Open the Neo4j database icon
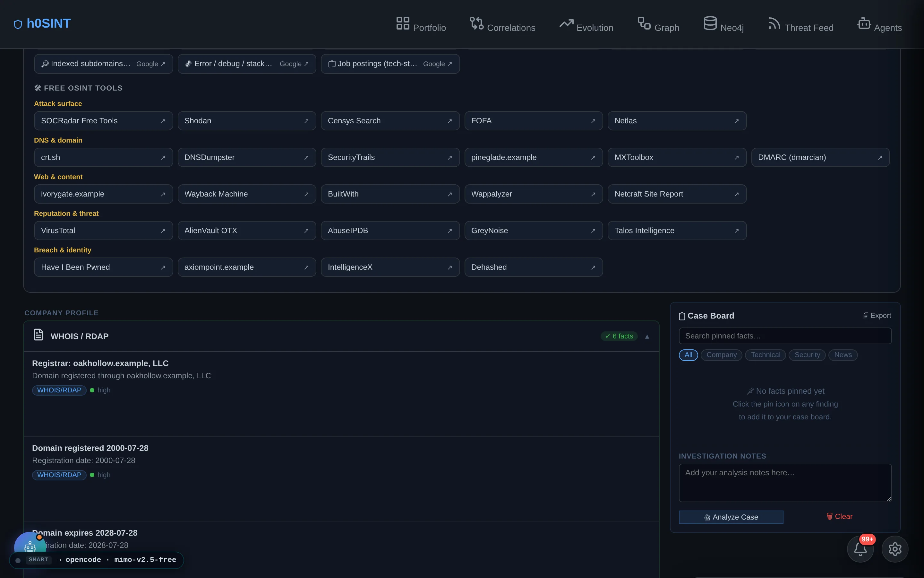 click(x=710, y=23)
